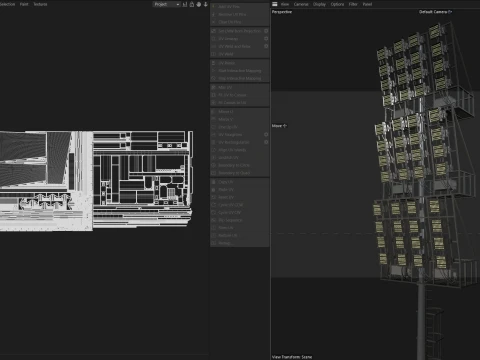This screenshot has width=480, height=360.
Task: Click the lock icon in UV editor header
Action: [x=192, y=4]
